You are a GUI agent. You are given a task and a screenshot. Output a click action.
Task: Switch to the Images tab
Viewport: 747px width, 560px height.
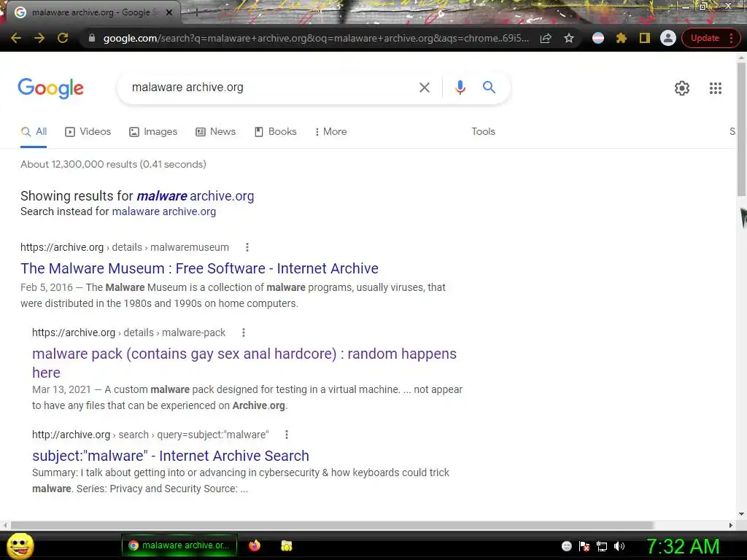153,132
